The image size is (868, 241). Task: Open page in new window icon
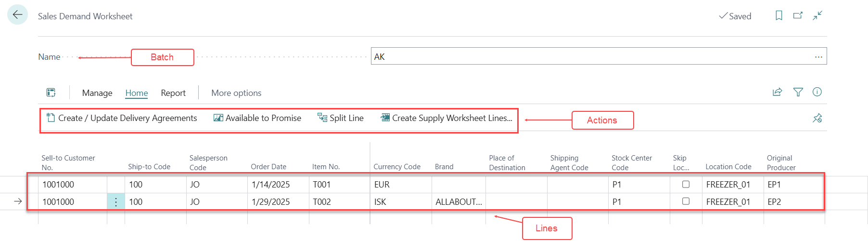pyautogui.click(x=798, y=15)
